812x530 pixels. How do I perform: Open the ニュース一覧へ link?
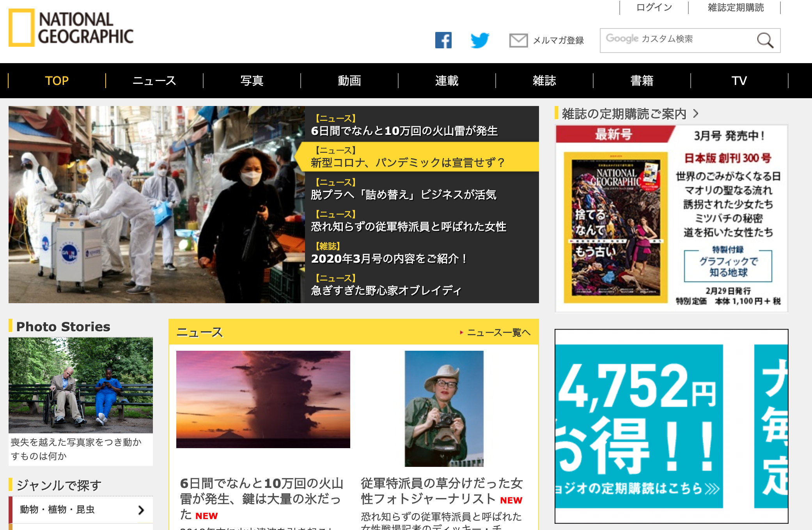(499, 332)
